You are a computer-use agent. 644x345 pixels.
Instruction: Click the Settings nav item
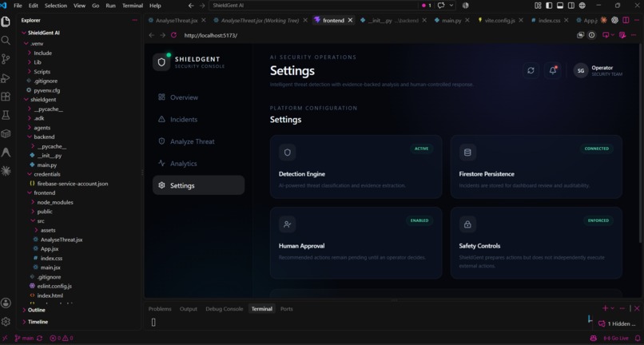pos(198,185)
